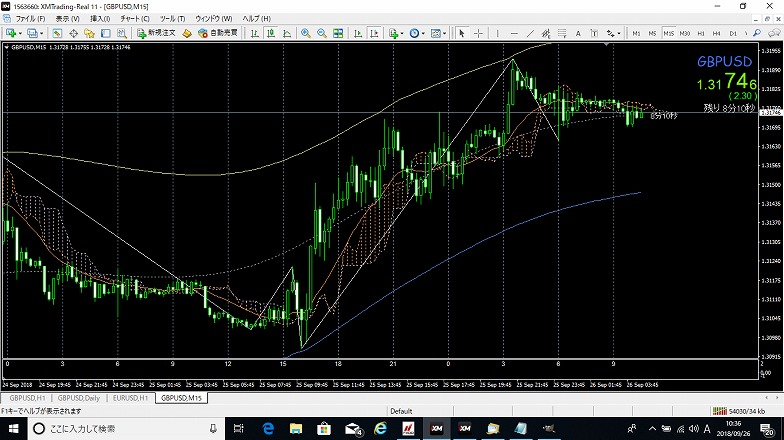Viewport: 784px width, 440px height.
Task: Switch timeframe to H1
Action: coord(700,33)
